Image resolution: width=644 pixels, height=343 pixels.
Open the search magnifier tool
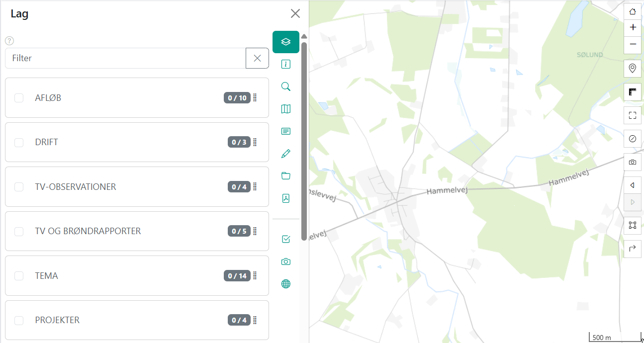click(285, 86)
